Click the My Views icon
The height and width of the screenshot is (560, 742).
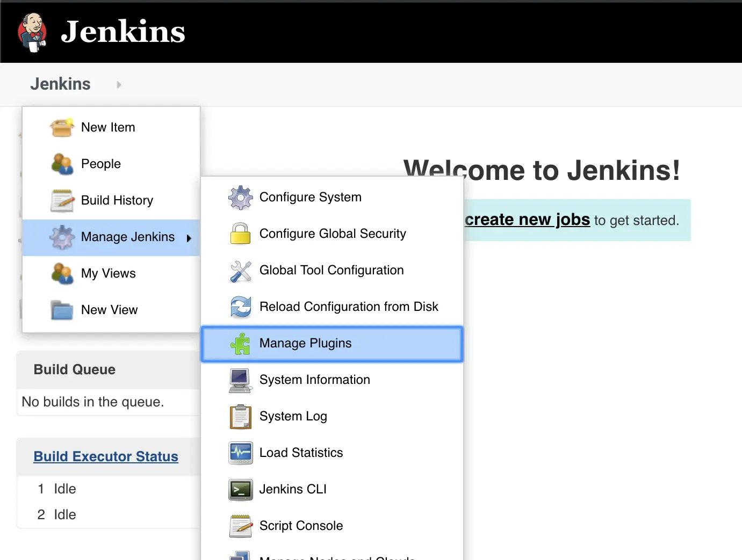pos(62,274)
